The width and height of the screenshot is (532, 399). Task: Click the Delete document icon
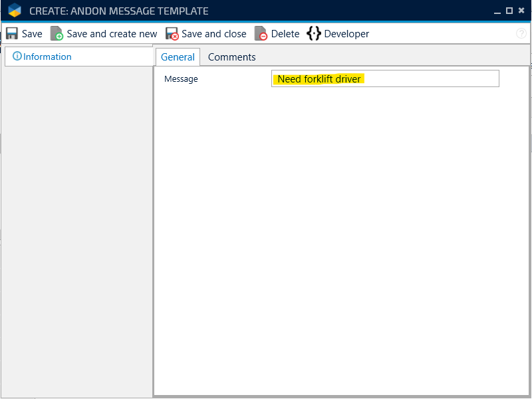coord(261,34)
